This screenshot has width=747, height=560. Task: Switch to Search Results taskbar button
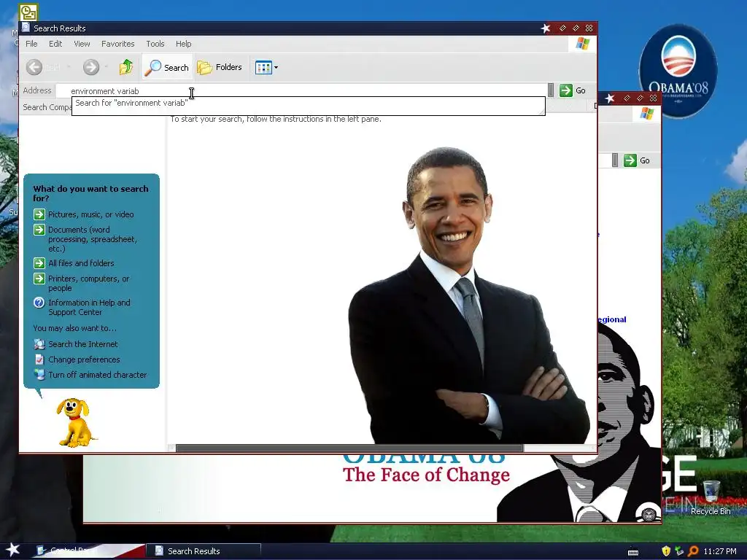(x=204, y=551)
